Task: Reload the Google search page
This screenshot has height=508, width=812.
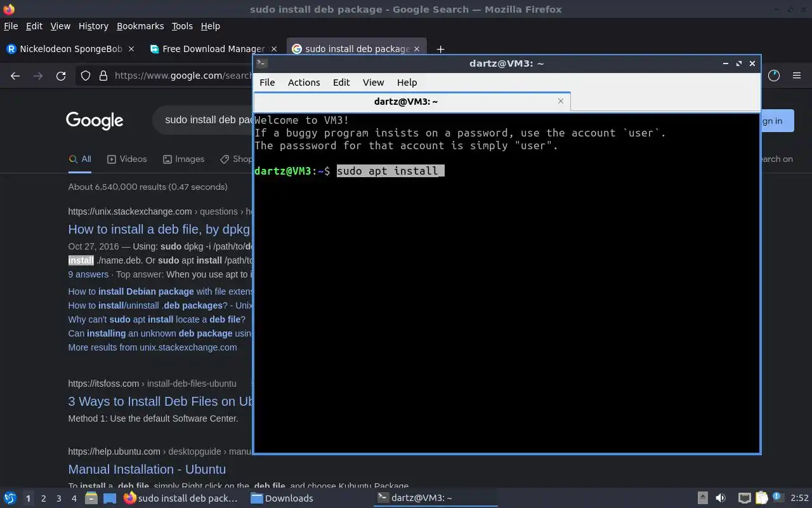Action: point(61,76)
